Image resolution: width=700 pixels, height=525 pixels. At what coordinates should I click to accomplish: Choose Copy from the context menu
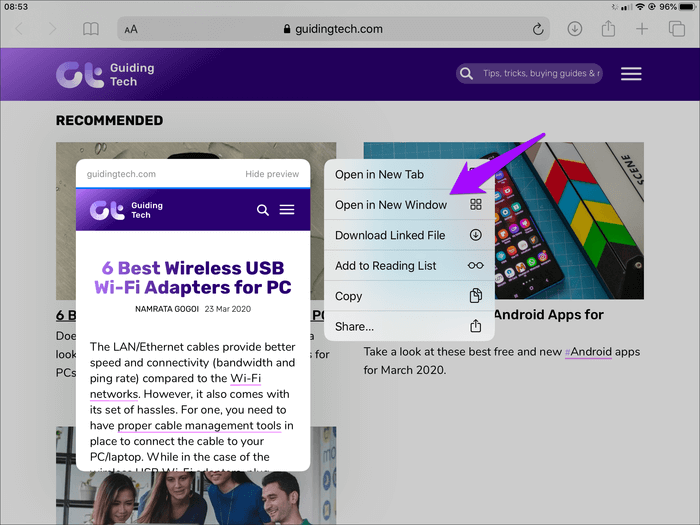409,296
